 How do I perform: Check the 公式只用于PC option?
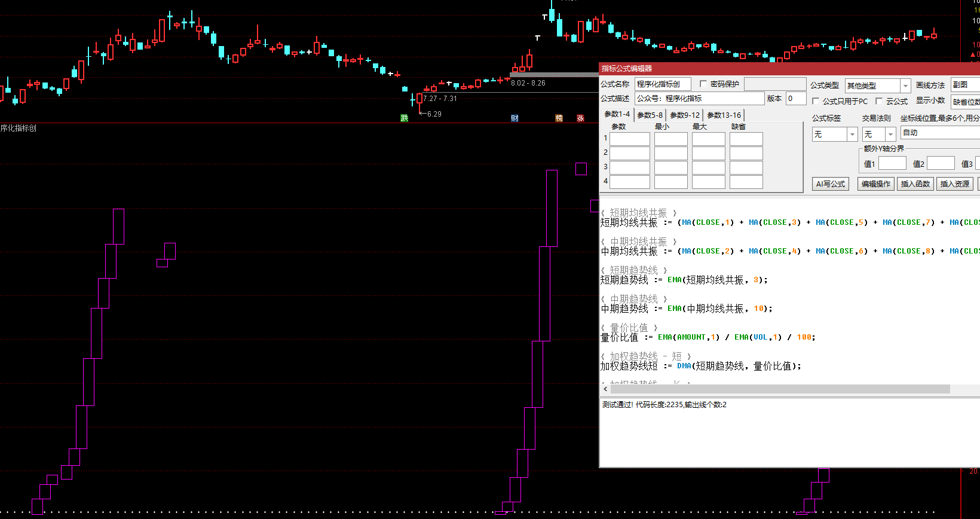(x=816, y=102)
